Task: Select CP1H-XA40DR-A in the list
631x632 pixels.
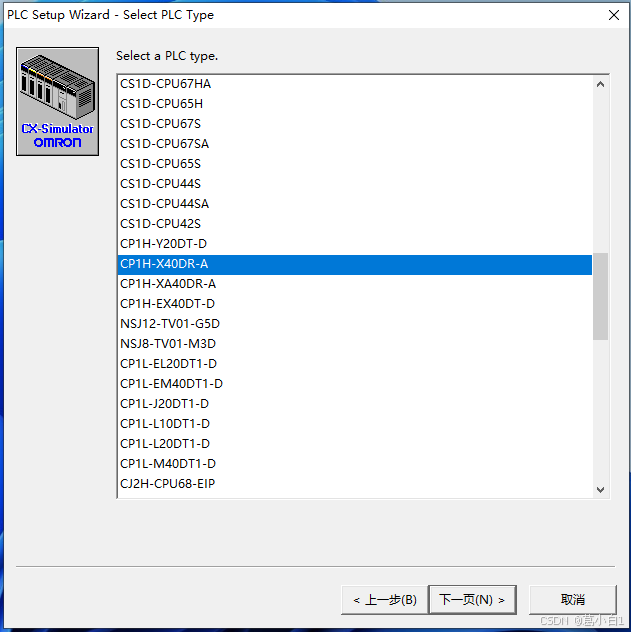Action: point(355,284)
